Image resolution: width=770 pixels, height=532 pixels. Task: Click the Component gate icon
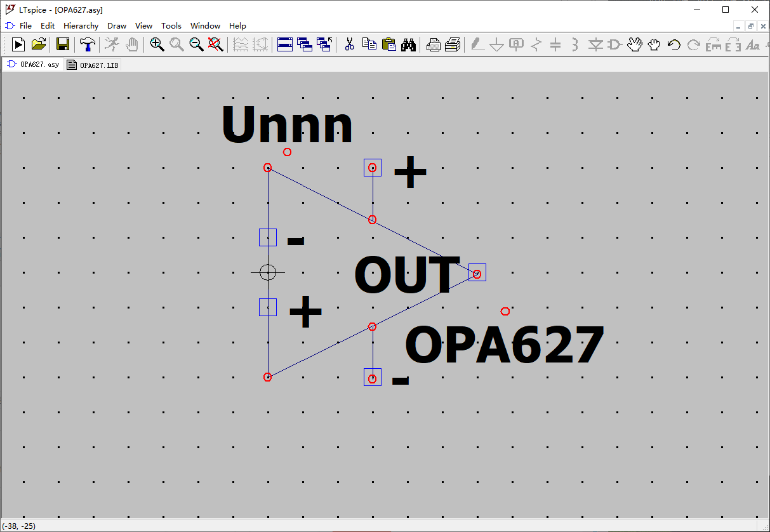614,44
